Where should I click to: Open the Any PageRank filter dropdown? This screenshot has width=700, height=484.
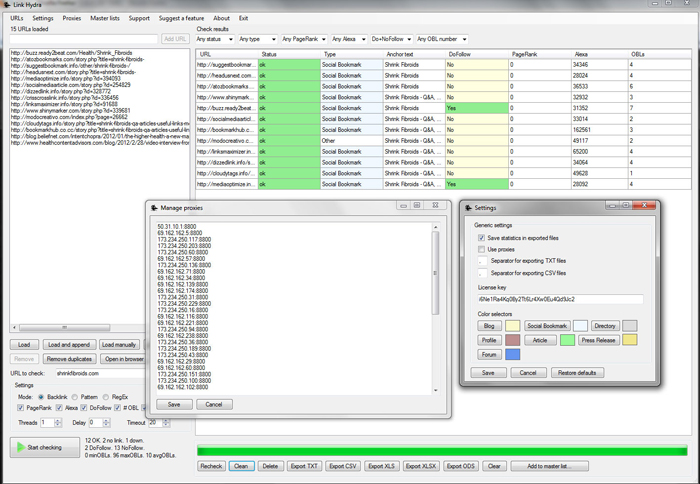coord(304,39)
